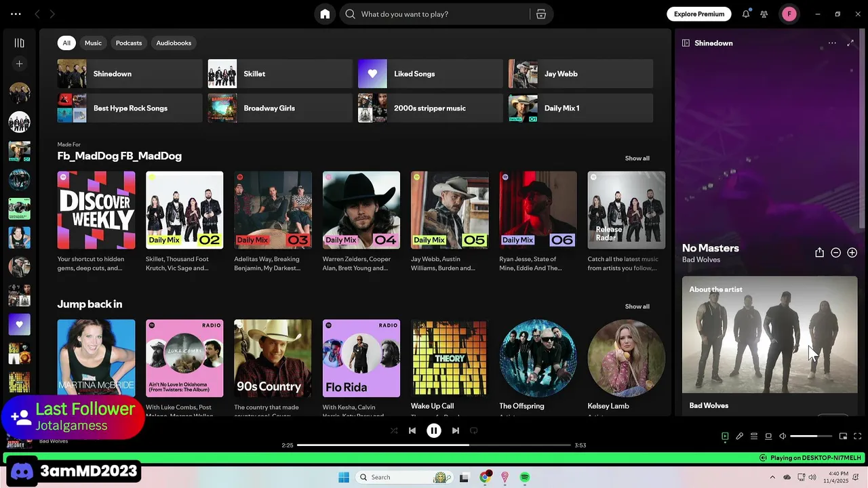Open the About the artist card
This screenshot has width=868, height=488.
[x=770, y=346]
